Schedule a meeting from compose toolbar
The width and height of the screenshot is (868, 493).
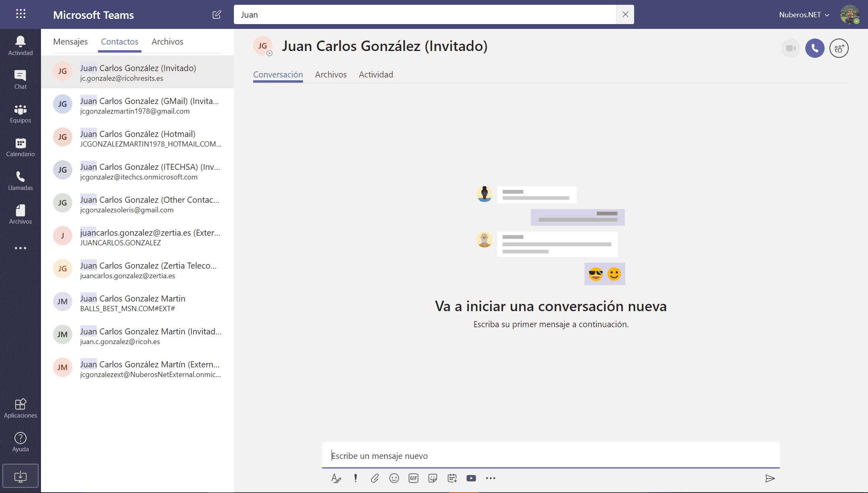coord(452,478)
